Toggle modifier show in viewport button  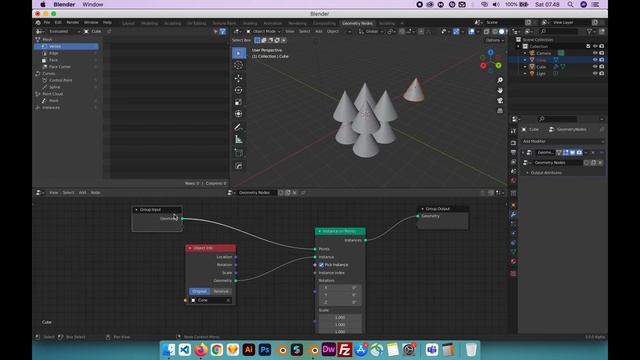(572, 153)
